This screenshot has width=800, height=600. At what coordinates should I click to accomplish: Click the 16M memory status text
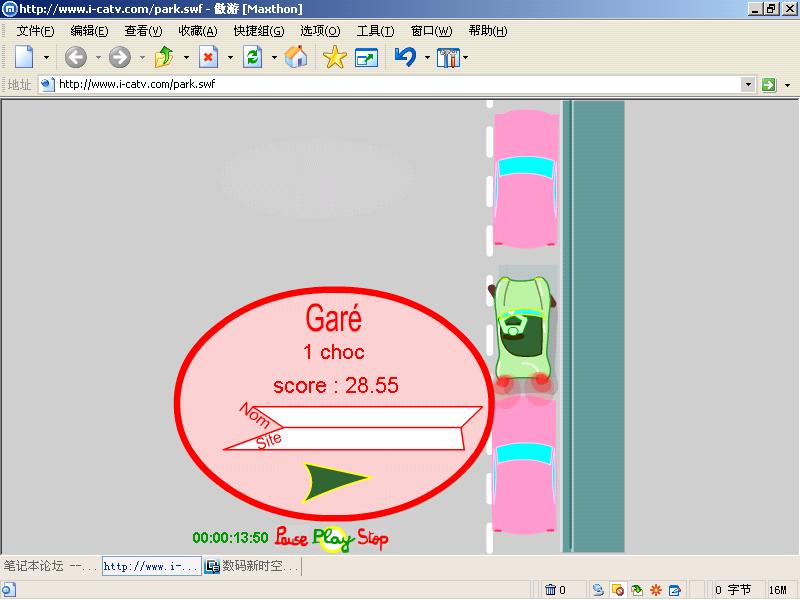click(x=778, y=590)
